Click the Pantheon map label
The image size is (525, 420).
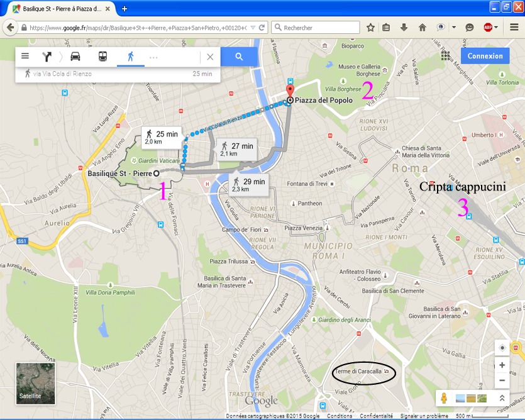310,203
